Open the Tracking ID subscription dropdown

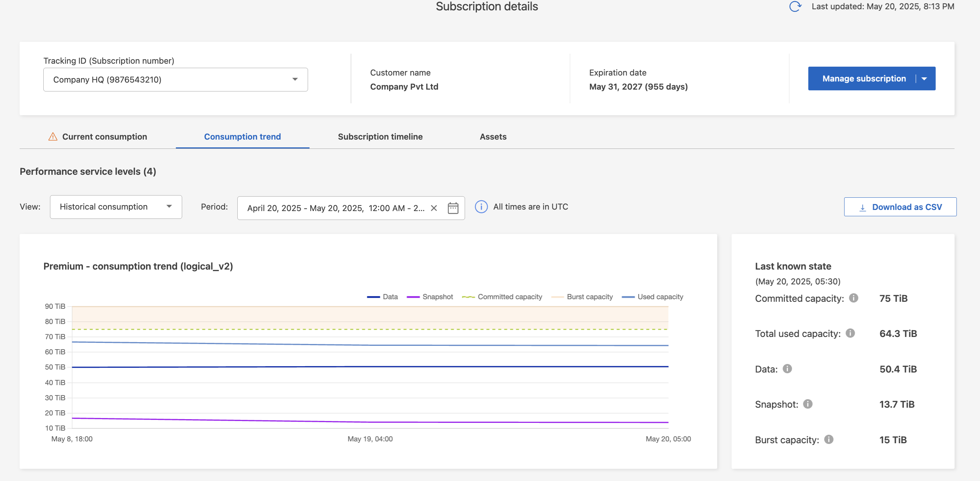pos(175,80)
